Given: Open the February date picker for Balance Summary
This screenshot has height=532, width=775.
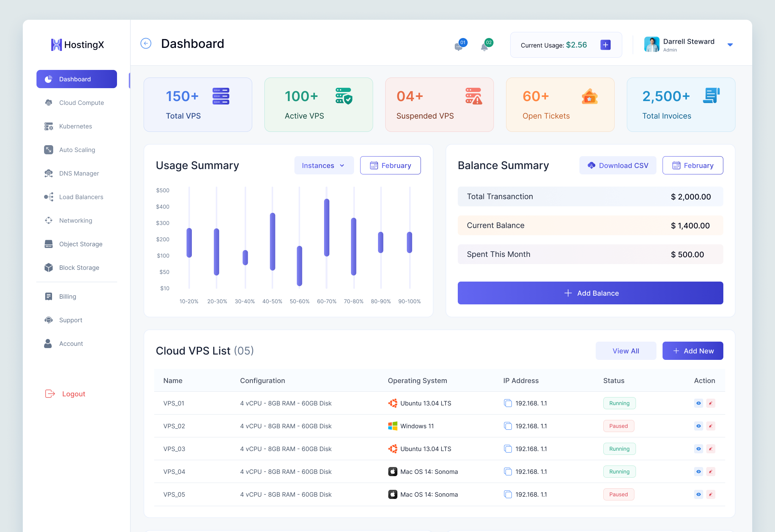Looking at the screenshot, I should tap(693, 165).
